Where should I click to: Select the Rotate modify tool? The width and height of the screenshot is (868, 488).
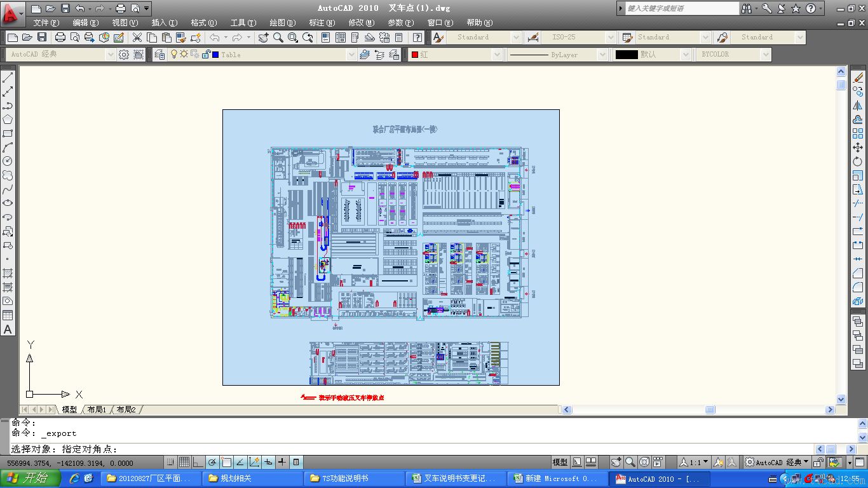858,161
